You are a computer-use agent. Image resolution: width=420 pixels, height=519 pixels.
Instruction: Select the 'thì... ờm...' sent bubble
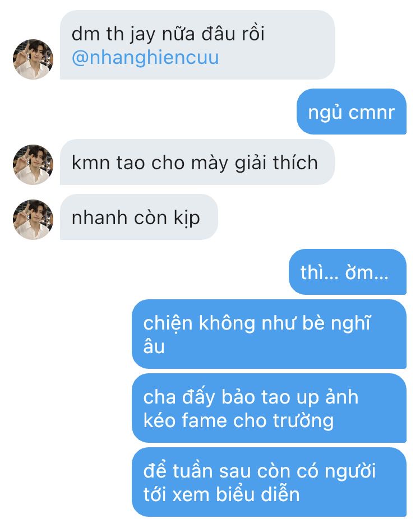click(x=348, y=272)
